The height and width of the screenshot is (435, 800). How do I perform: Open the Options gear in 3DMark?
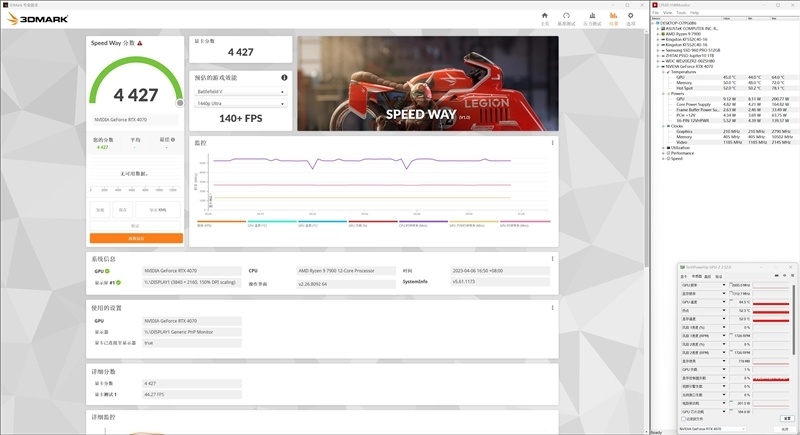(x=631, y=16)
